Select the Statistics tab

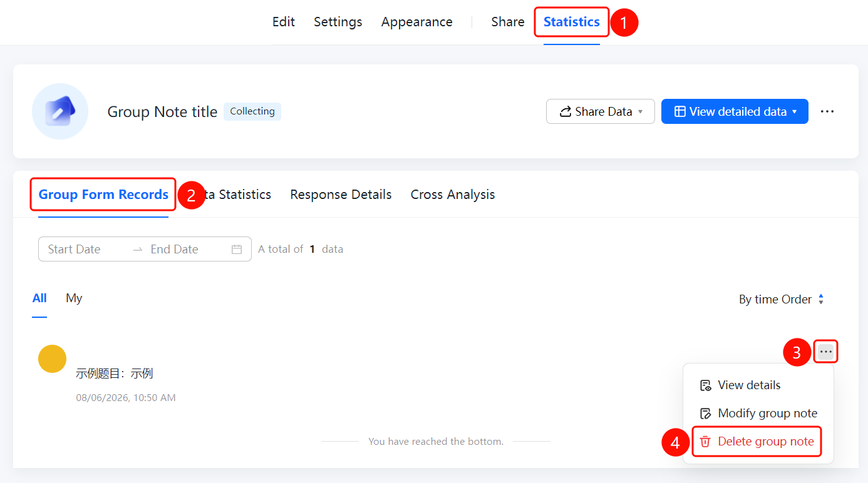point(572,22)
